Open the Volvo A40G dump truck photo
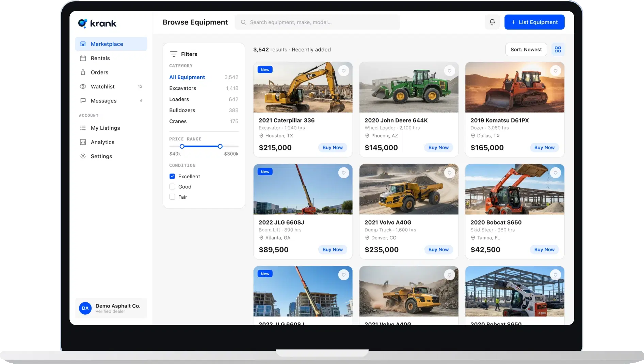This screenshot has height=364, width=644. click(409, 189)
